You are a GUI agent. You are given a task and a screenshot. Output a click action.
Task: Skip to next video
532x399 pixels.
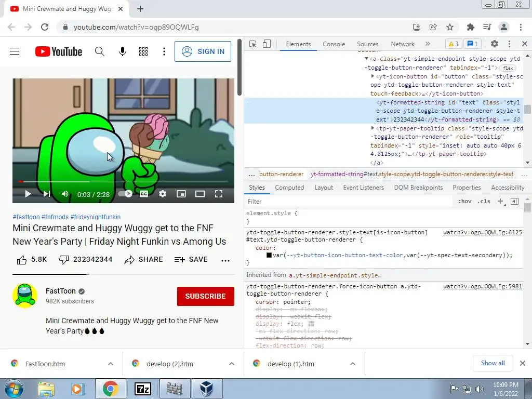pos(46,194)
